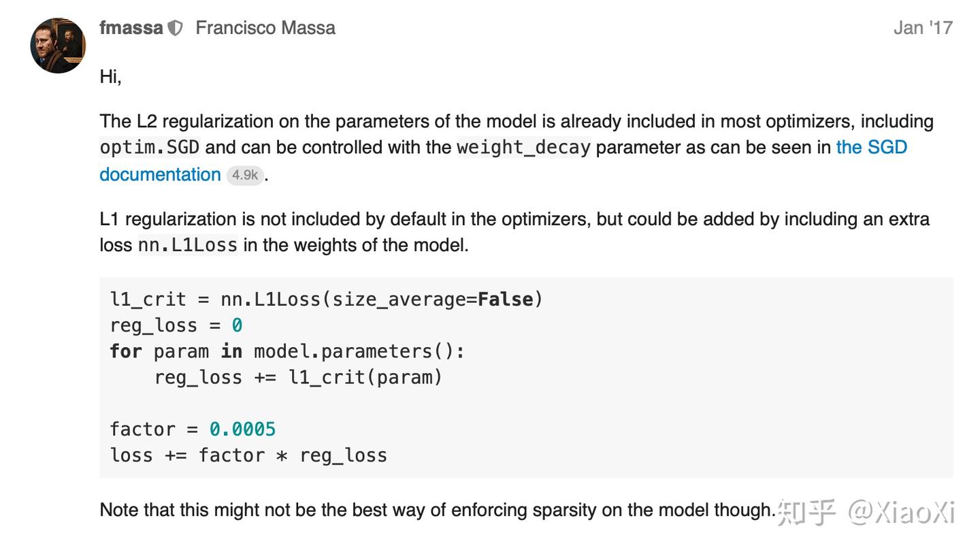Screen dimensions: 980x552
Task: Click the "Hi," greeting text
Action: (x=110, y=76)
